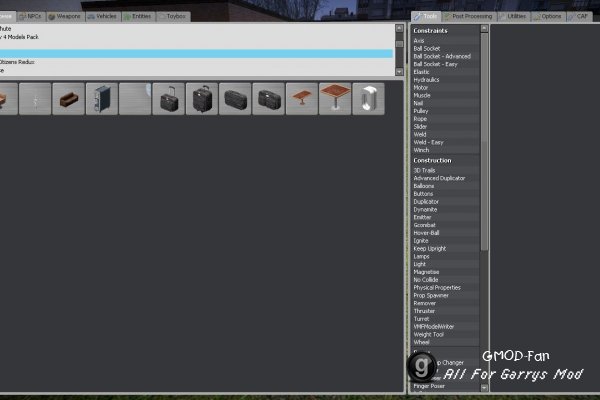Switch to the Entities tab
600x400 pixels.
(138, 16)
